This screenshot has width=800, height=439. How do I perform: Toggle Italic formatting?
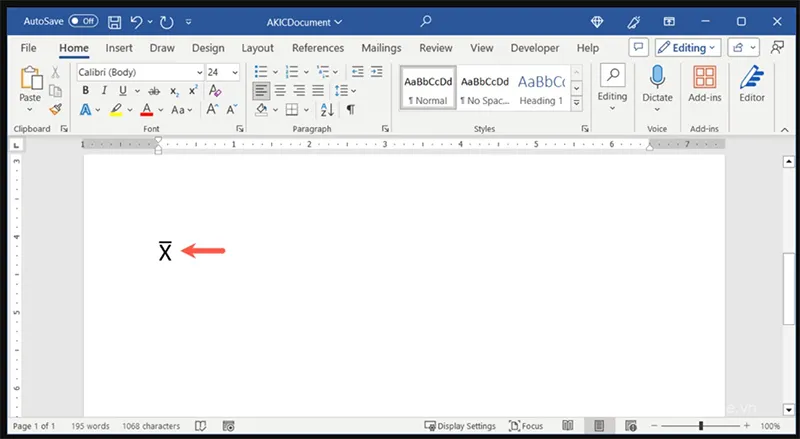coord(104,91)
